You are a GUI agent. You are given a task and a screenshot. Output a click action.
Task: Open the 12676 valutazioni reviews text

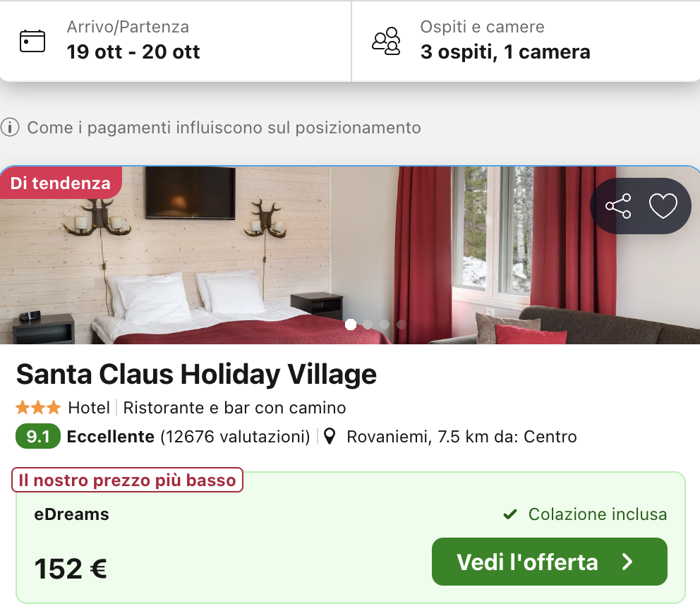click(x=236, y=437)
